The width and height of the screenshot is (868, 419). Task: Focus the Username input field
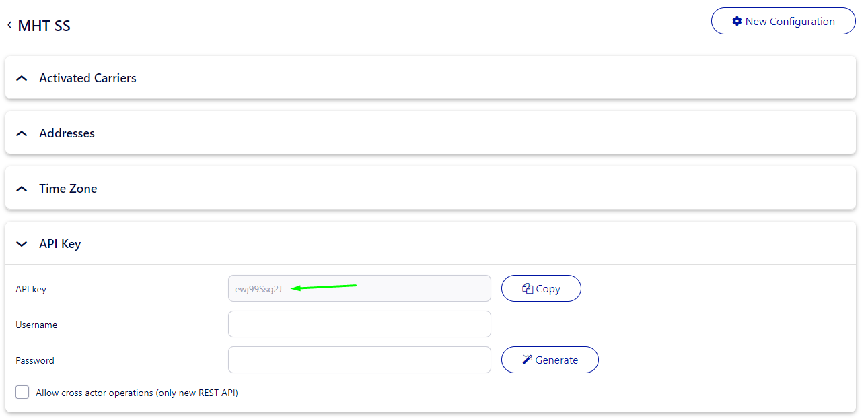(359, 324)
